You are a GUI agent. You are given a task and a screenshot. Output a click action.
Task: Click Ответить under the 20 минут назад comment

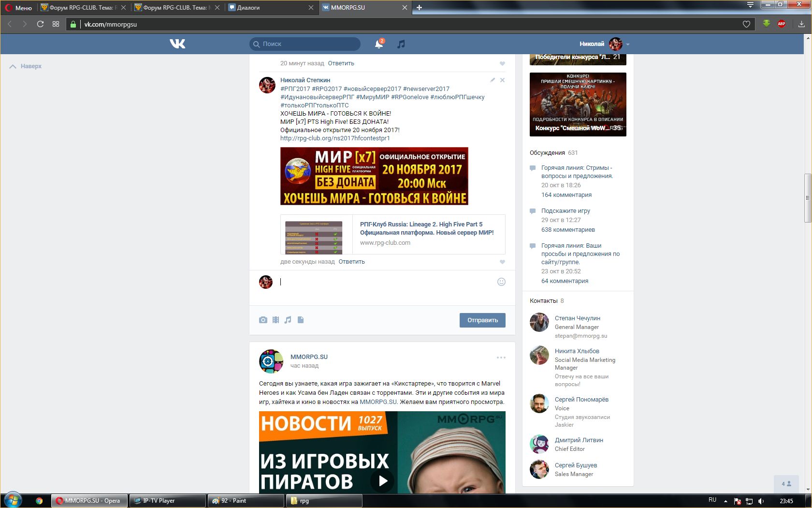click(x=341, y=63)
